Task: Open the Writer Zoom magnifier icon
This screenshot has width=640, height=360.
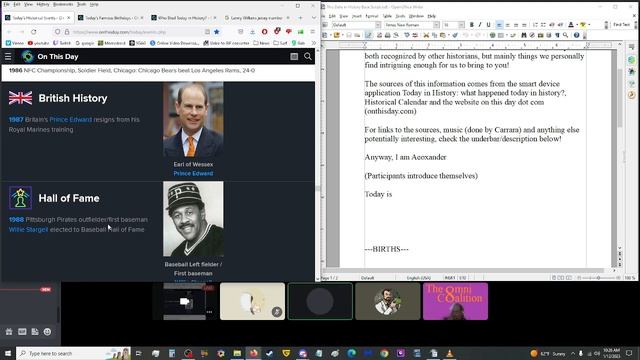Action: click(565, 36)
